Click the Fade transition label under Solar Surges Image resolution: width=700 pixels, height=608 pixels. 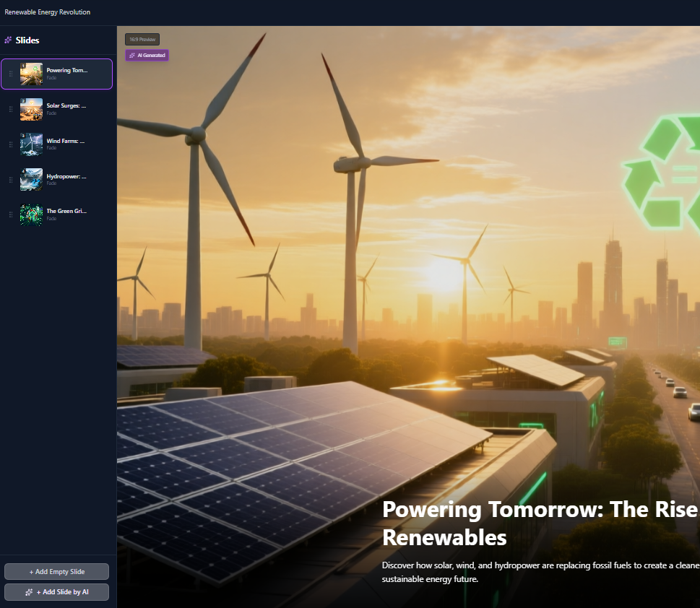[52, 113]
